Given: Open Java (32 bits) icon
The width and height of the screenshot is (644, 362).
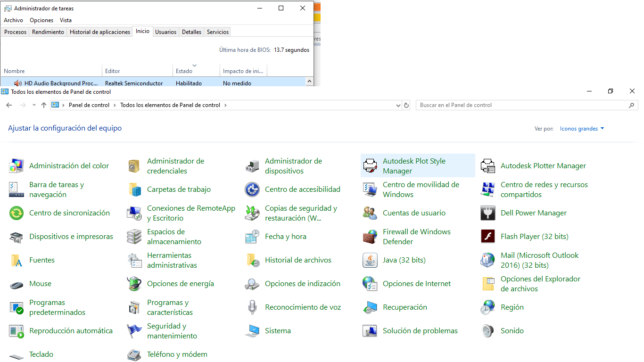Looking at the screenshot, I should 370,260.
